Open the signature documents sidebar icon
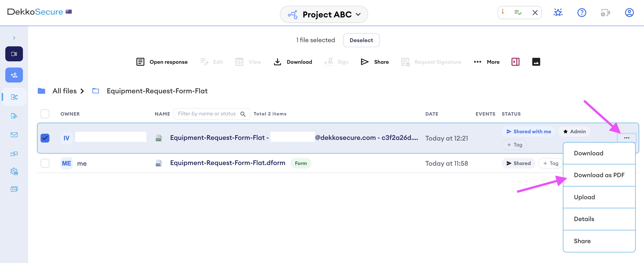This screenshot has width=644, height=263. 14,116
